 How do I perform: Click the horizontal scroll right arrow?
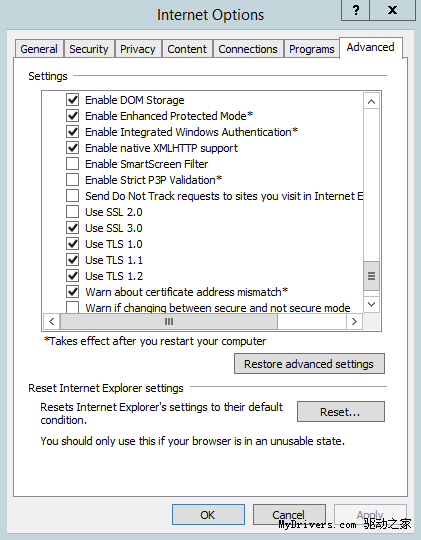[x=354, y=321]
